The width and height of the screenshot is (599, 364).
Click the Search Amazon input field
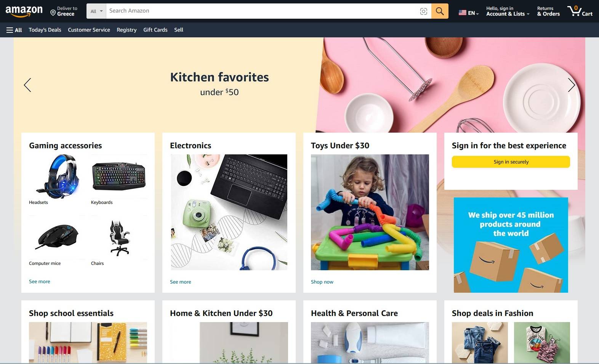click(x=262, y=11)
